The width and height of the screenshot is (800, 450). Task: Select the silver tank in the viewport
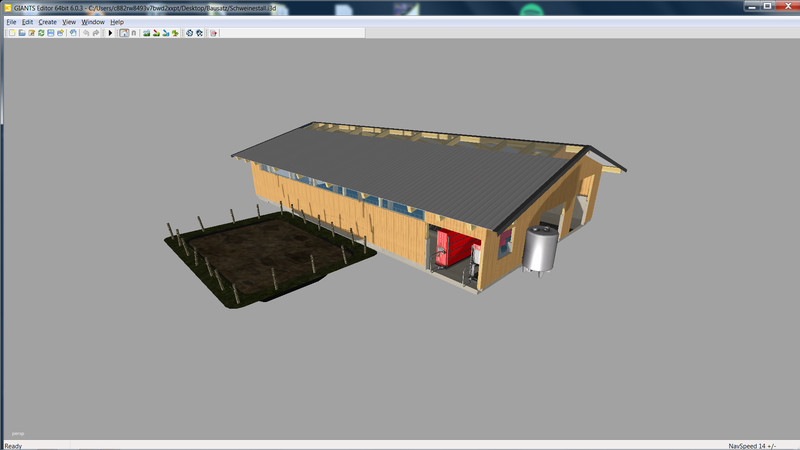click(540, 250)
